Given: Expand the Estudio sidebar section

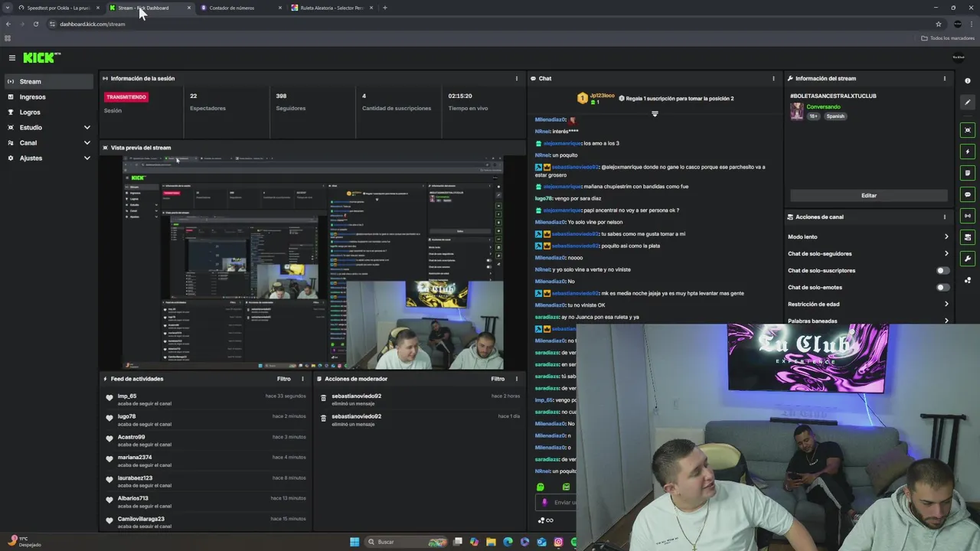Looking at the screenshot, I should (x=49, y=127).
